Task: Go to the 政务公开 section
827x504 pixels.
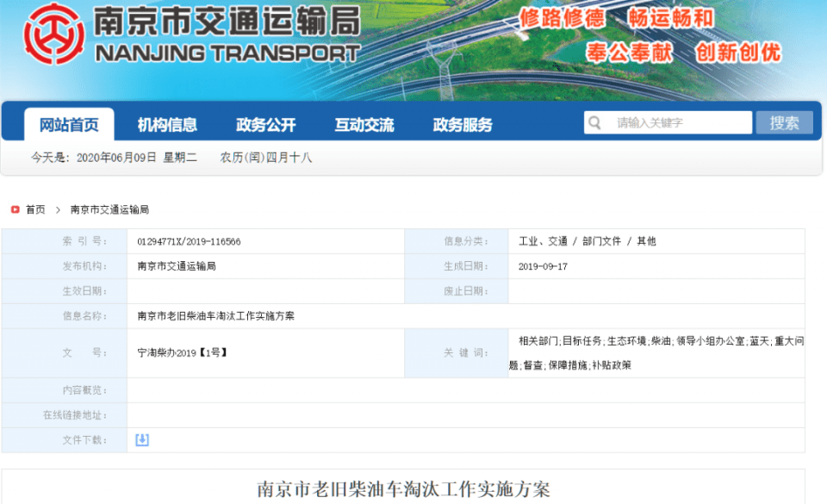Action: pyautogui.click(x=266, y=125)
